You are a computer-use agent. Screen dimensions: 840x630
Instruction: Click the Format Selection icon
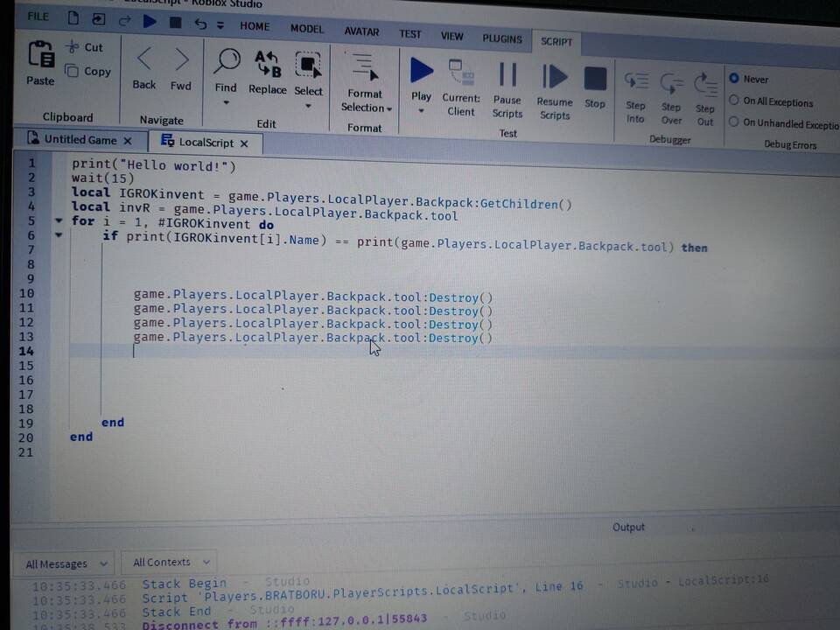pyautogui.click(x=364, y=67)
